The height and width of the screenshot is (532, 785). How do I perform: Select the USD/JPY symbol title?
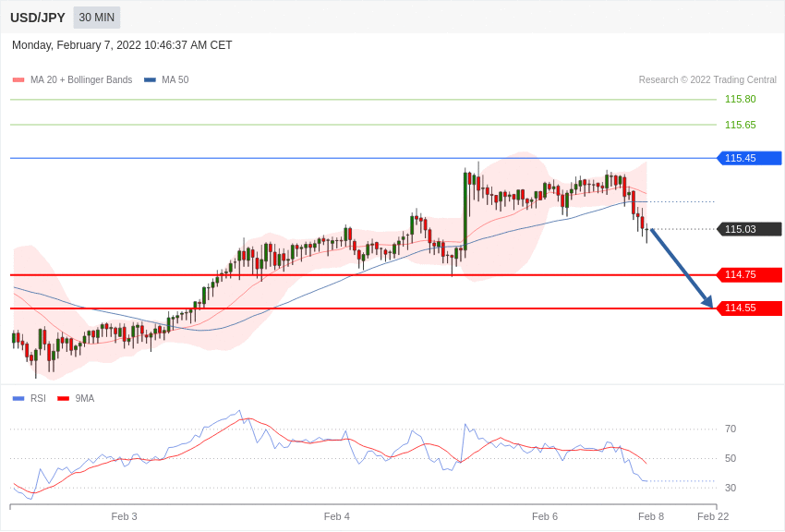(38, 18)
